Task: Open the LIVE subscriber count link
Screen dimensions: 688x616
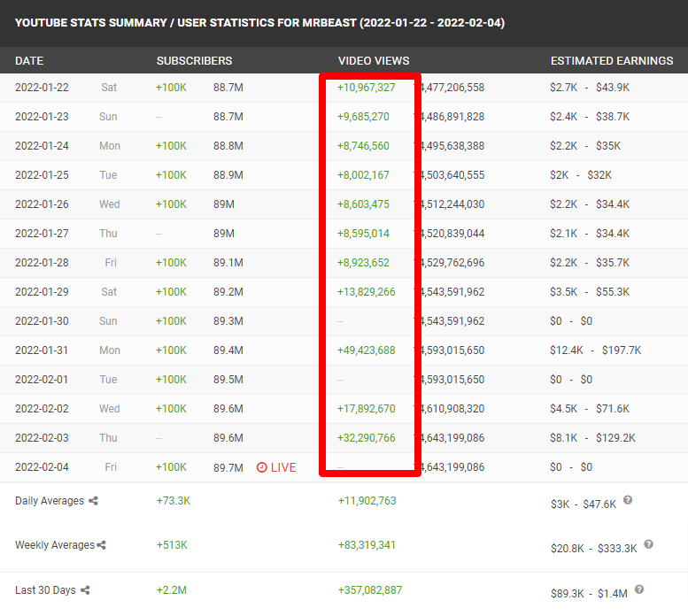Action: pos(276,467)
